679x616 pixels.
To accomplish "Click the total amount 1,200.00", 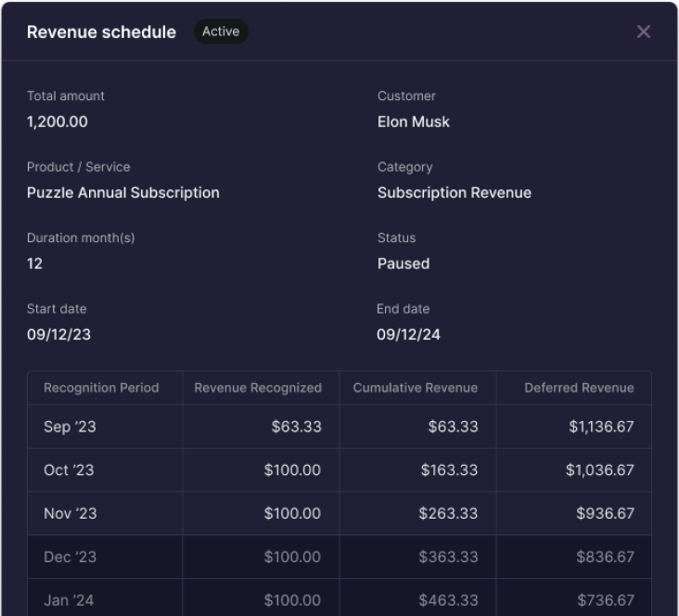I will (x=58, y=122).
